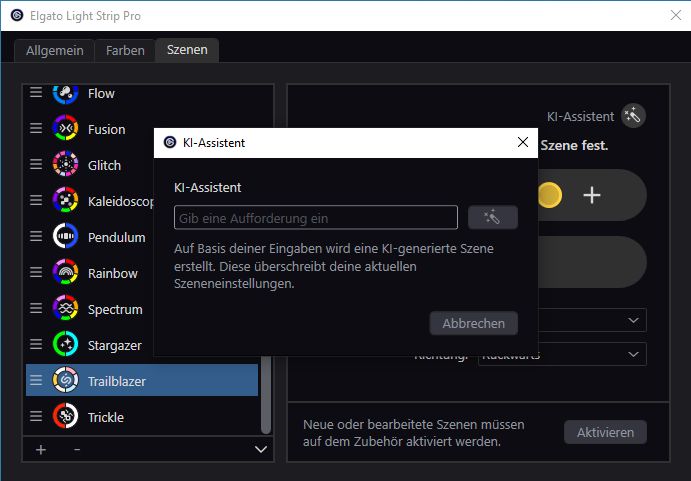Screen dimensions: 691x481
Task: Open the Farben tab
Action: tap(125, 50)
